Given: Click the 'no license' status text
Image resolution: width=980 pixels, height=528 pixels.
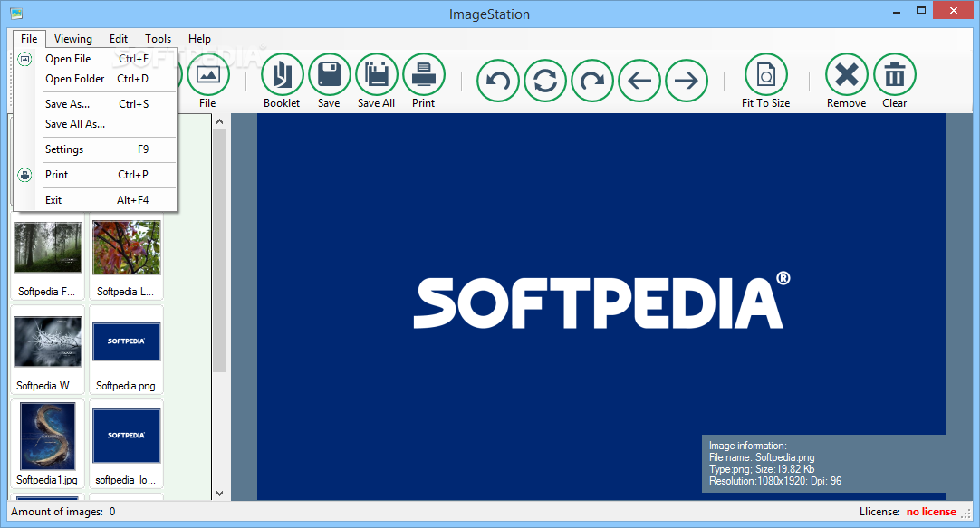Looking at the screenshot, I should coord(930,512).
